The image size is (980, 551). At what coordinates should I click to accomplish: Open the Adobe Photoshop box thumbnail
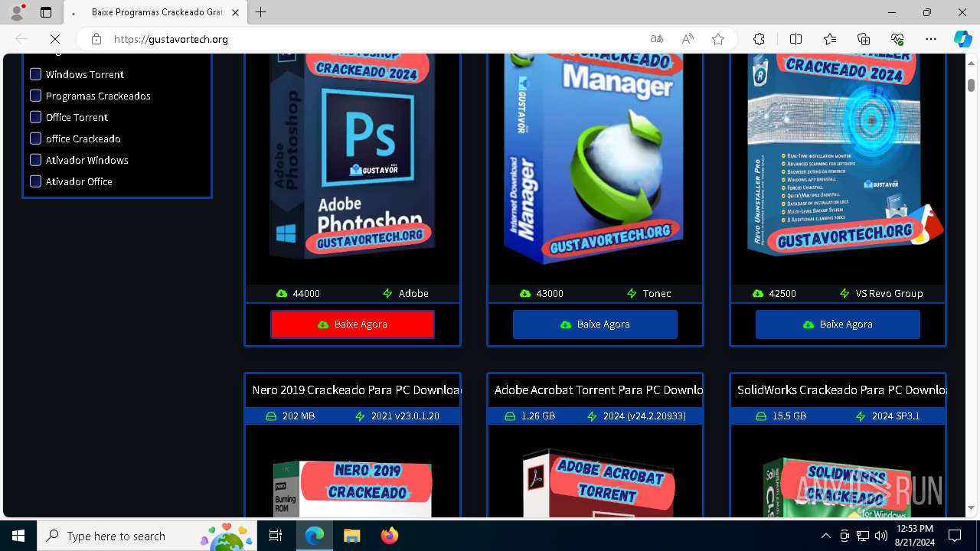coord(352,157)
